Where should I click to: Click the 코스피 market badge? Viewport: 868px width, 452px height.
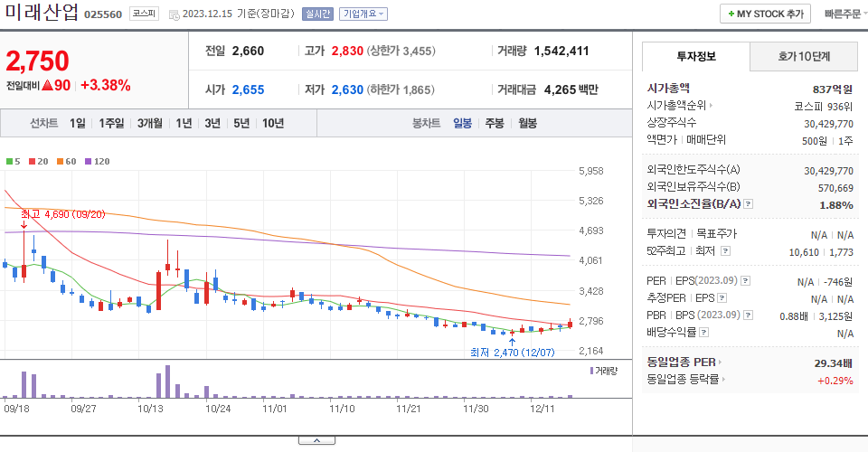(144, 14)
